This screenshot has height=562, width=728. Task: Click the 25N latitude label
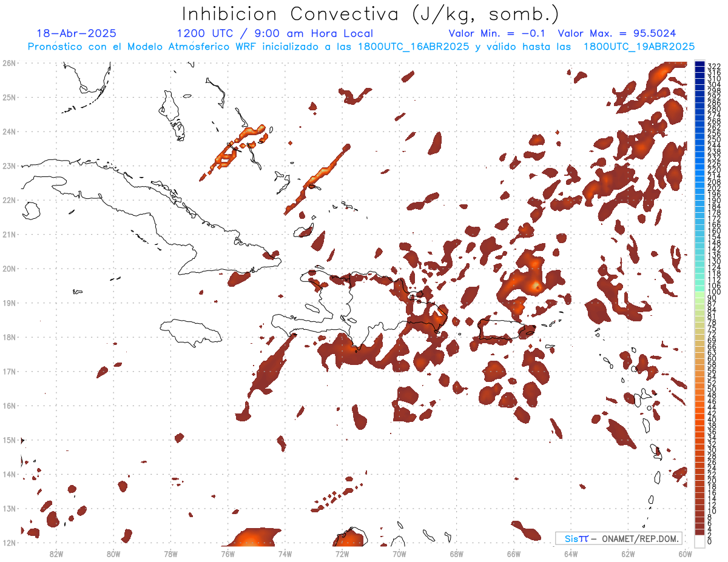[8, 97]
